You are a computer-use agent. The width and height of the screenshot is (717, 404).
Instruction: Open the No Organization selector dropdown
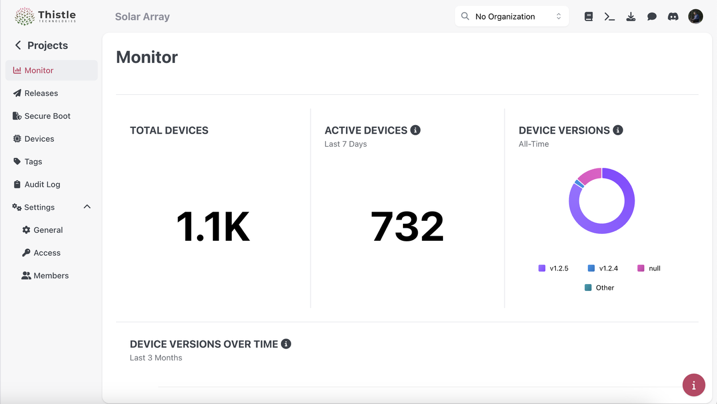pos(511,17)
